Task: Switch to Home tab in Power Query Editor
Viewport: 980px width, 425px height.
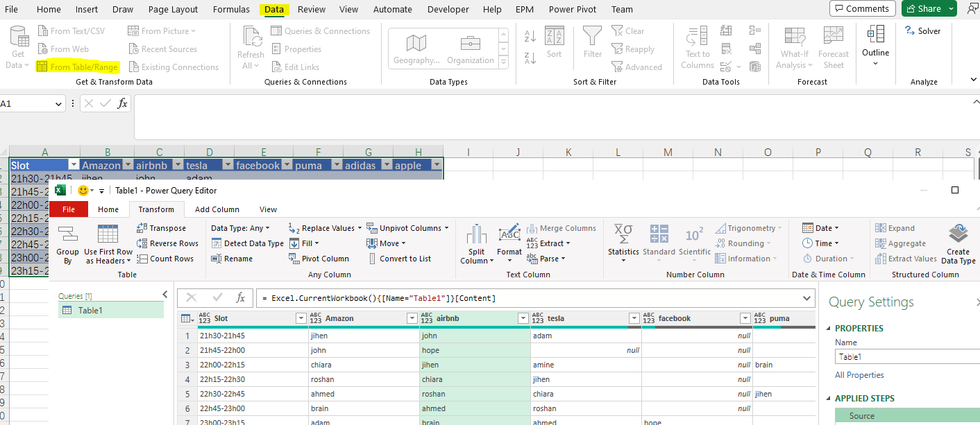Action: pyautogui.click(x=108, y=209)
